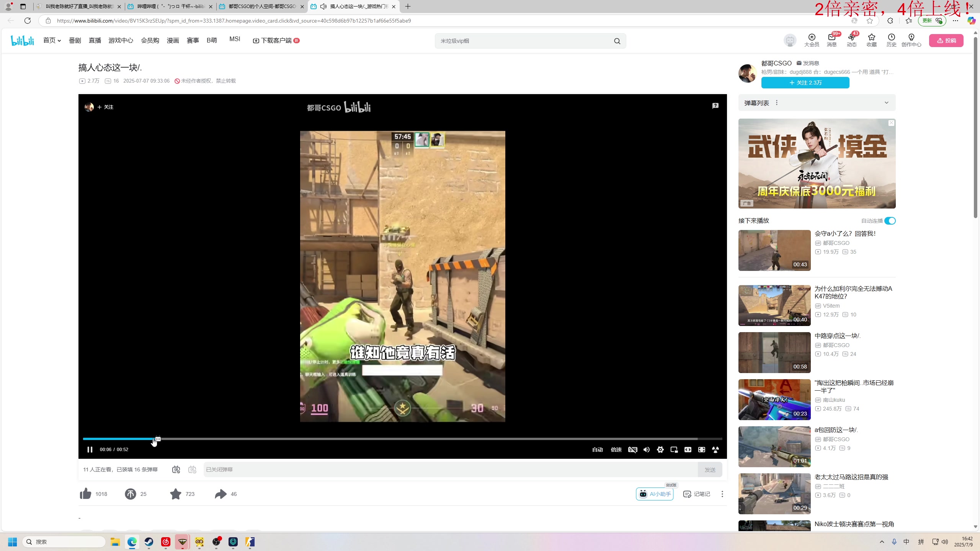Open 赛事 esports section

[x=193, y=40]
